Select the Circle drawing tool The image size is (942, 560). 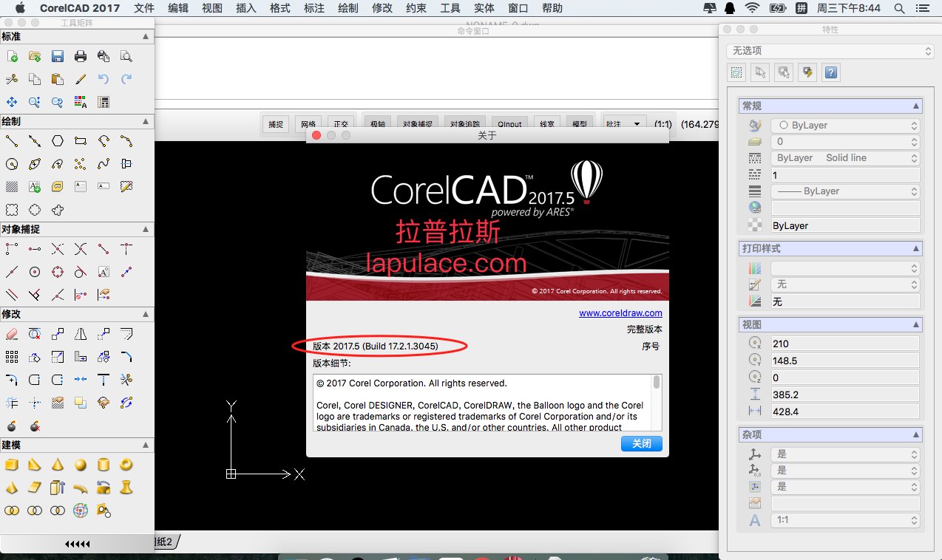pos(12,164)
